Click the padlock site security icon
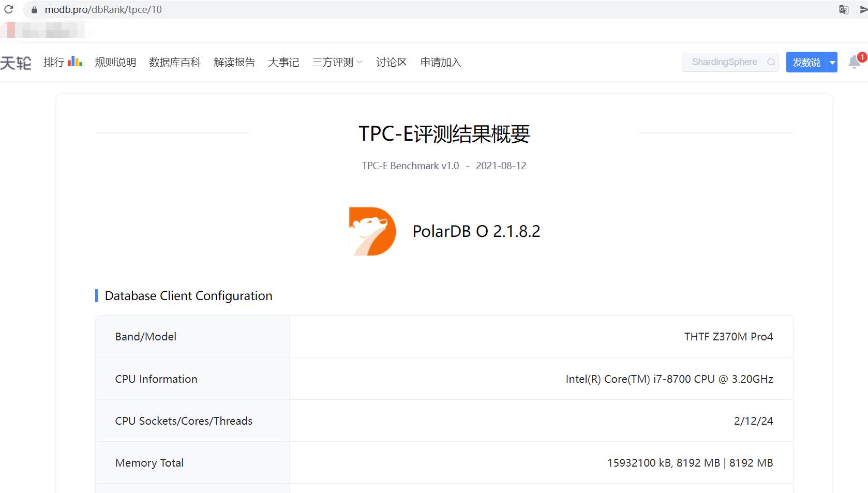Viewport: 868px width, 493px height. point(34,10)
